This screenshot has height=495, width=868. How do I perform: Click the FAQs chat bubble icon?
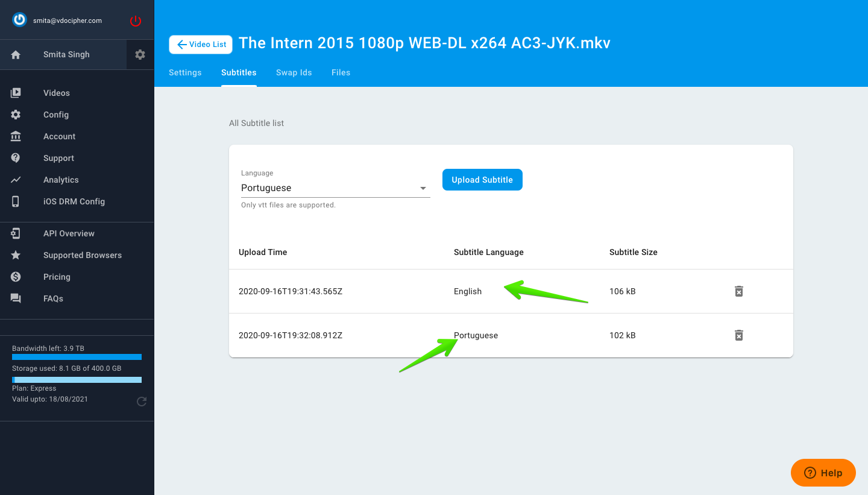pyautogui.click(x=16, y=298)
